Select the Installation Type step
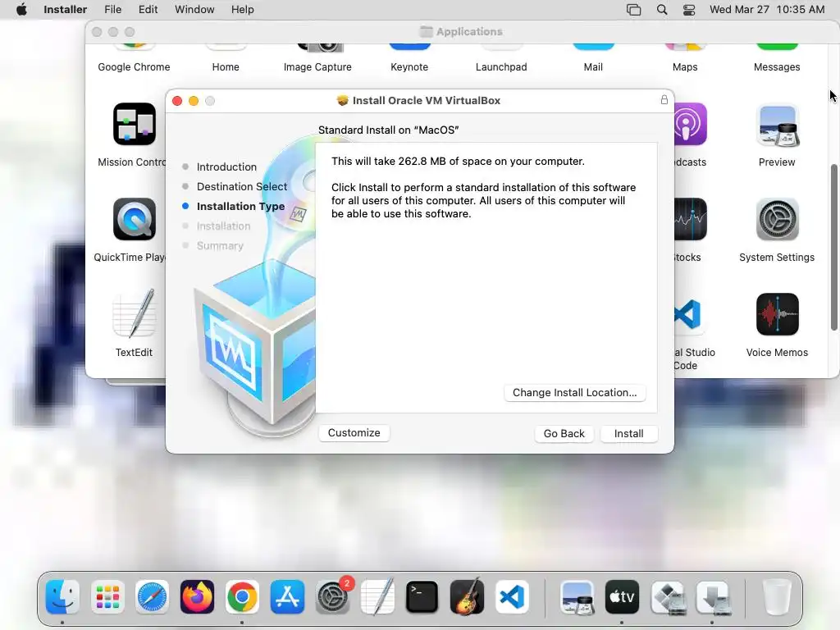Image resolution: width=840 pixels, height=630 pixels. 240,206
